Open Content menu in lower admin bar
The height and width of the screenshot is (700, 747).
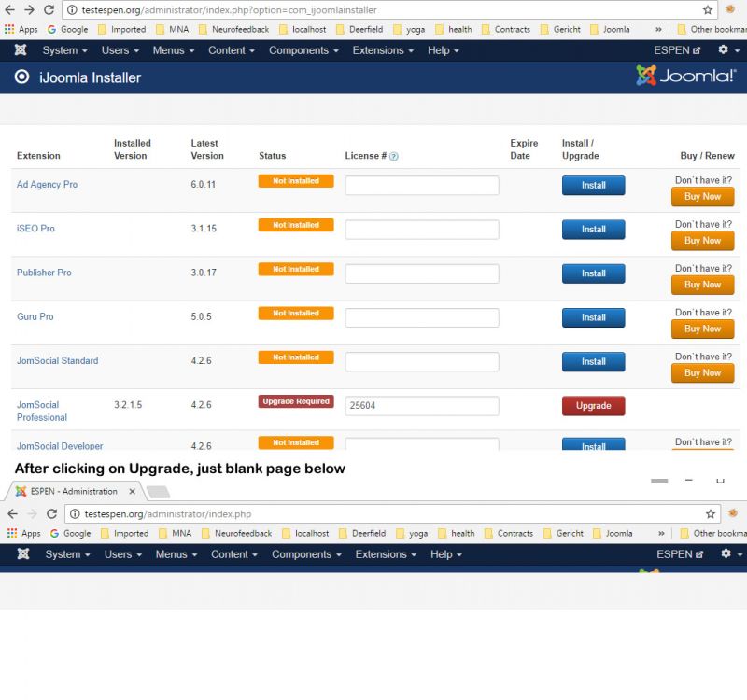[234, 554]
